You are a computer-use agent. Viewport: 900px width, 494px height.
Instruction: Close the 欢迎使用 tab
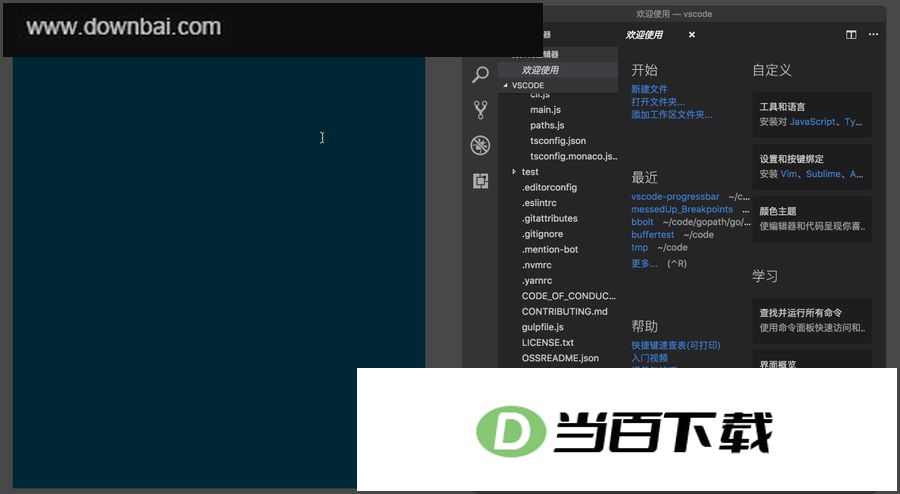pyautogui.click(x=692, y=34)
